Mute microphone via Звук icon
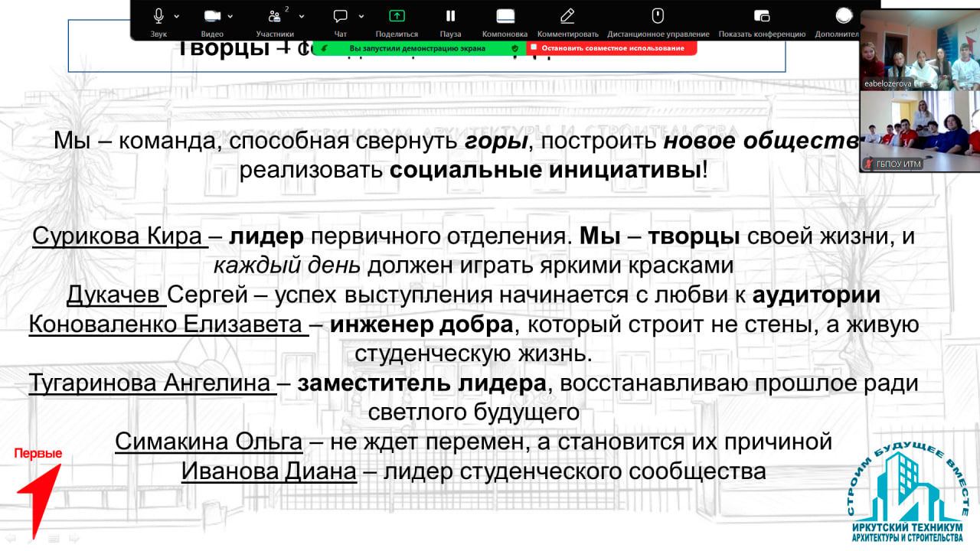980x551 pixels. coord(159,16)
